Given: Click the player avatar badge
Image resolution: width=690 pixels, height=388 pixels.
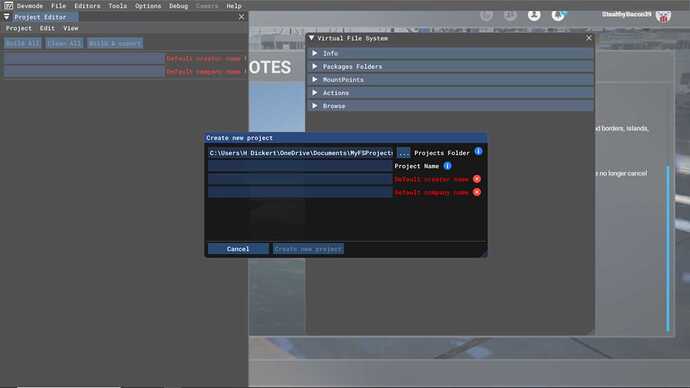Looking at the screenshot, I should pyautogui.click(x=663, y=16).
